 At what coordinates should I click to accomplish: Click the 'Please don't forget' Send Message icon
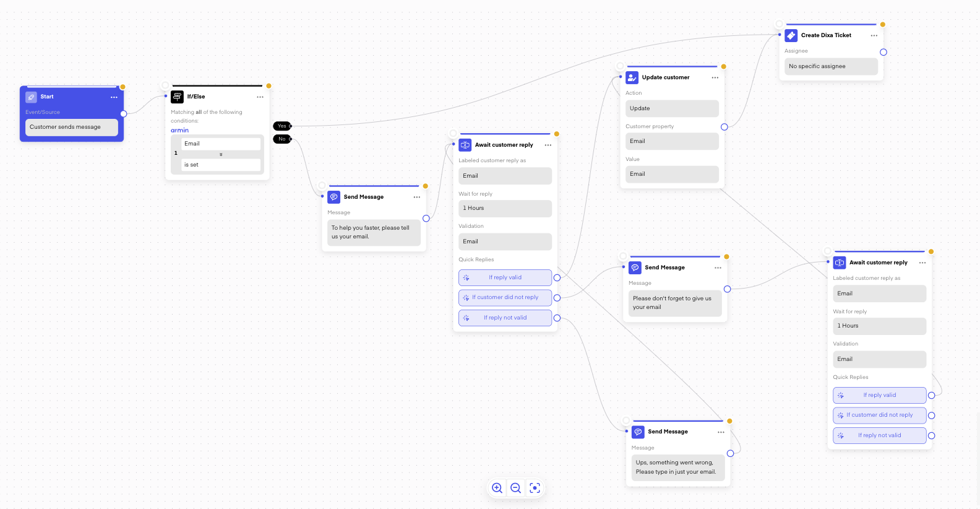635,268
